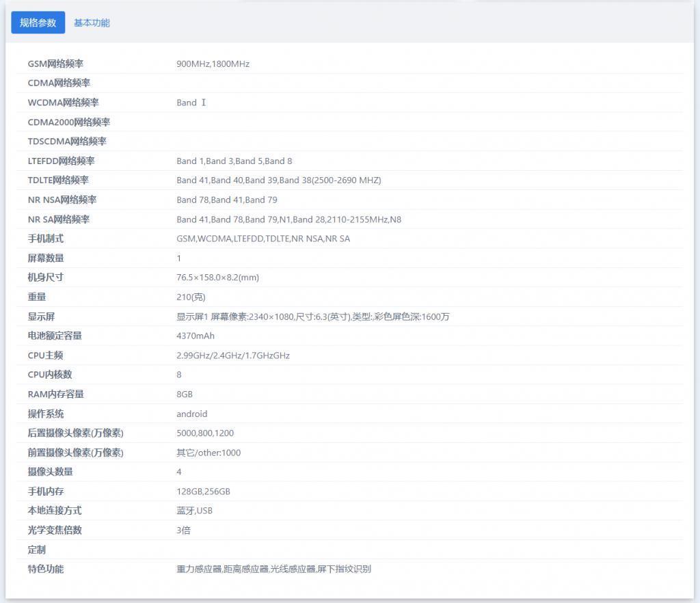
Task: Click the weight value 210(克)
Action: coord(190,297)
